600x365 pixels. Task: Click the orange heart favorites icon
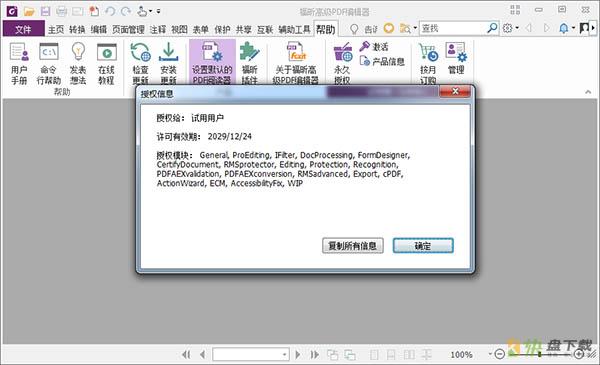pyautogui.click(x=389, y=28)
